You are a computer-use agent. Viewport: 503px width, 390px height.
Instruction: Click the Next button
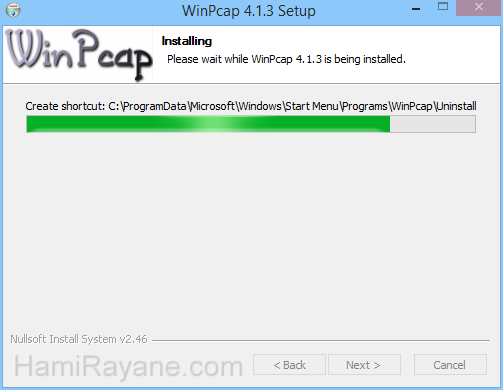(x=364, y=365)
